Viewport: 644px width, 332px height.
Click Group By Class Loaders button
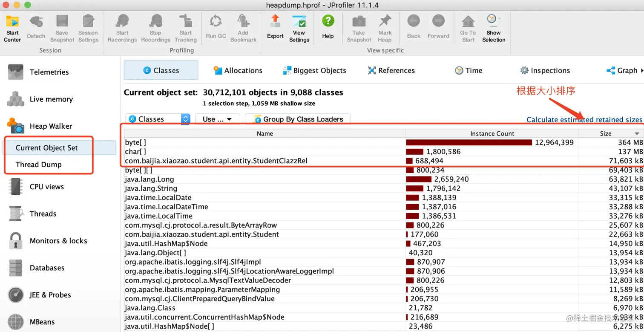click(298, 119)
